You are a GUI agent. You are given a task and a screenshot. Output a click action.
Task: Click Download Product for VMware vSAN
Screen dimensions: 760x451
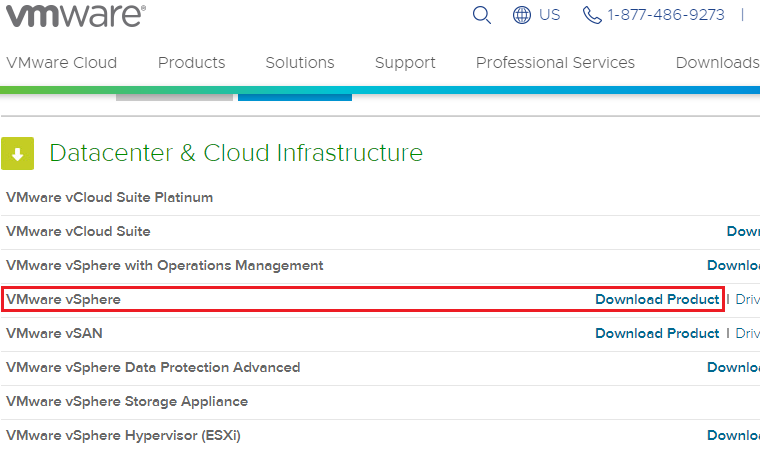(657, 333)
